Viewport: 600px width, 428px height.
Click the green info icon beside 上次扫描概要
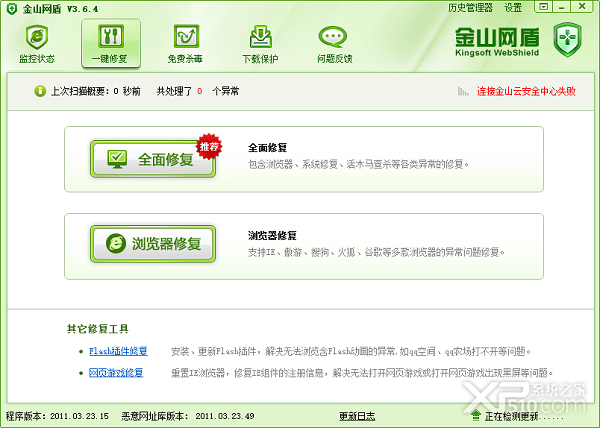click(x=40, y=91)
